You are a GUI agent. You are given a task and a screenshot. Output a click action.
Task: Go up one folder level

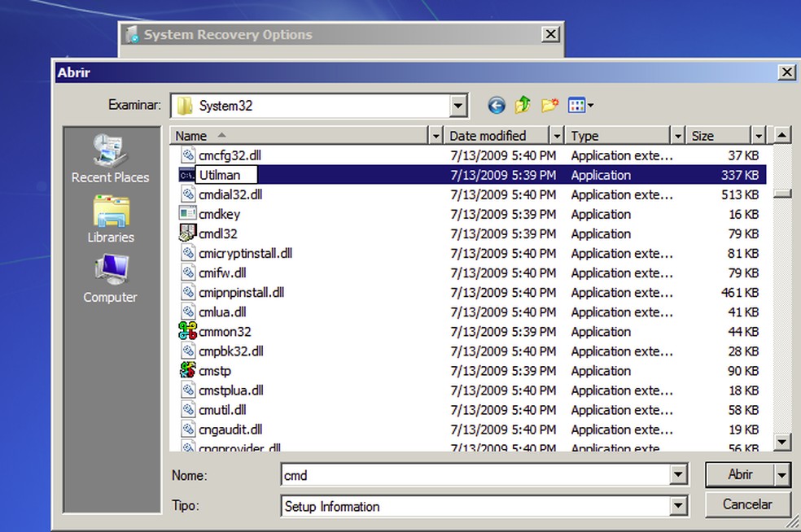[523, 105]
